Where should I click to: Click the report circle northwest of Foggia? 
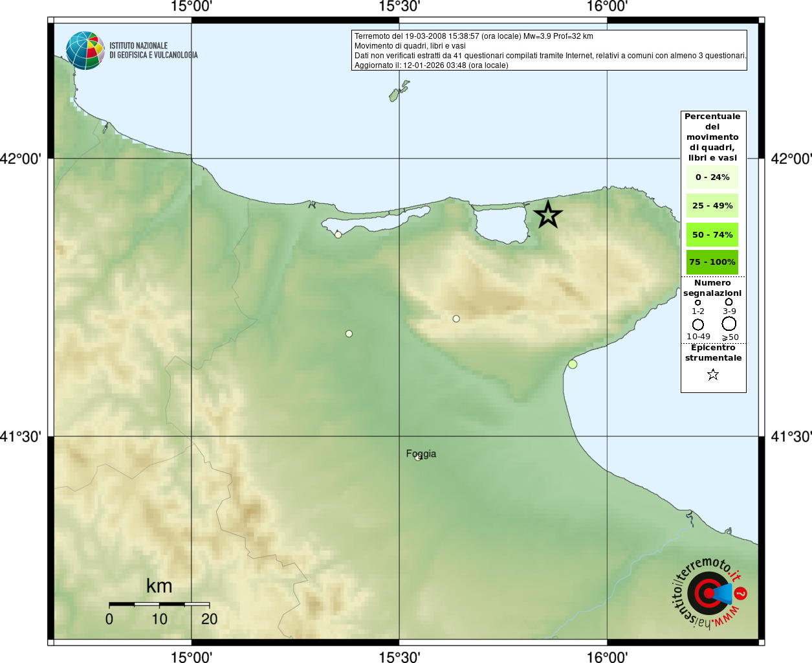pyautogui.click(x=349, y=334)
